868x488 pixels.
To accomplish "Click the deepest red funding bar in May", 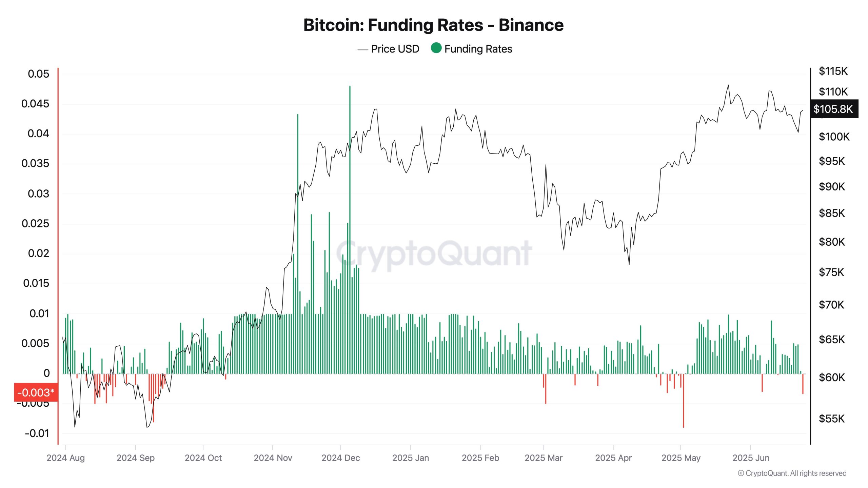I will pos(683,407).
